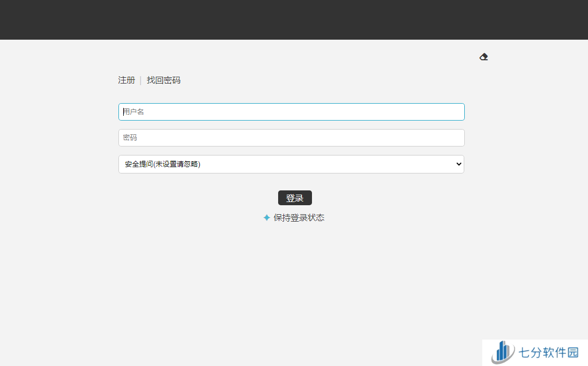Click the divider between 注册 and 找回密码
Image resolution: width=588 pixels, height=366 pixels.
pos(141,80)
